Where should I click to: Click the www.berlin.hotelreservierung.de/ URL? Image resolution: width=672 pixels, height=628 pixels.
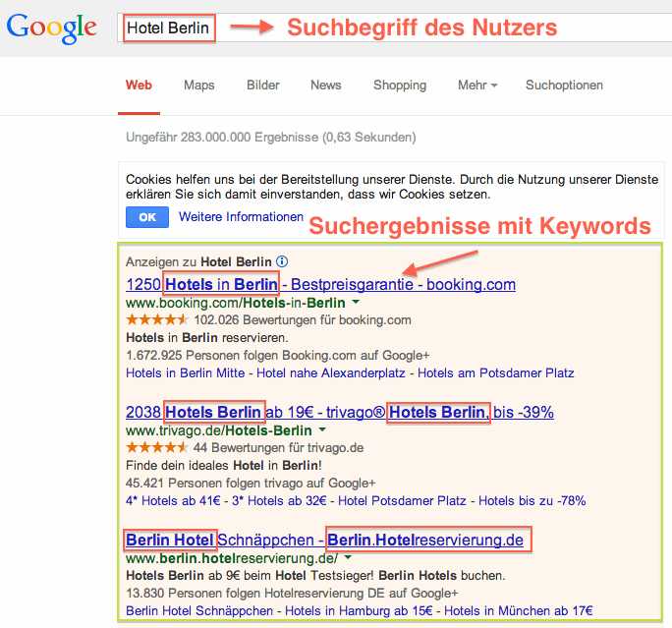232,557
